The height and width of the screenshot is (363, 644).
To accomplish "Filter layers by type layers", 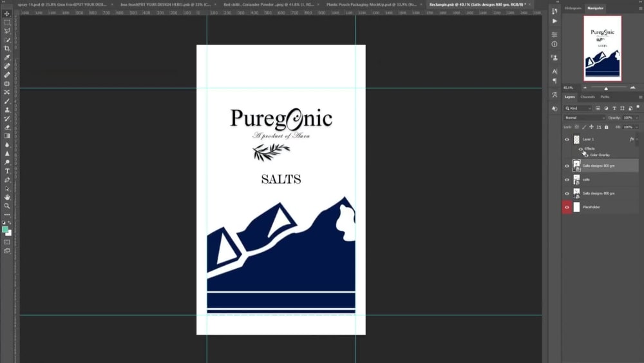I will pos(614,108).
